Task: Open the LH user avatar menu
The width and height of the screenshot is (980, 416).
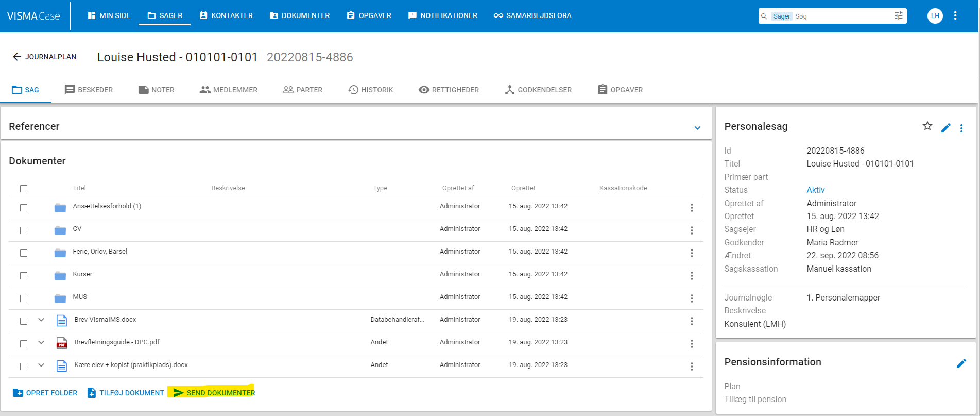Action: click(935, 16)
